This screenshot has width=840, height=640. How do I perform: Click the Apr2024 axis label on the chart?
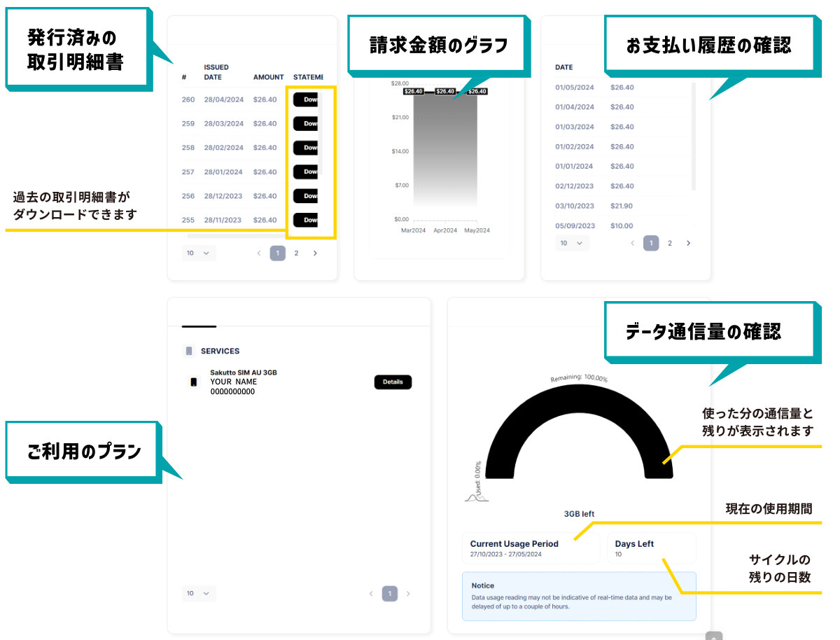point(445,230)
